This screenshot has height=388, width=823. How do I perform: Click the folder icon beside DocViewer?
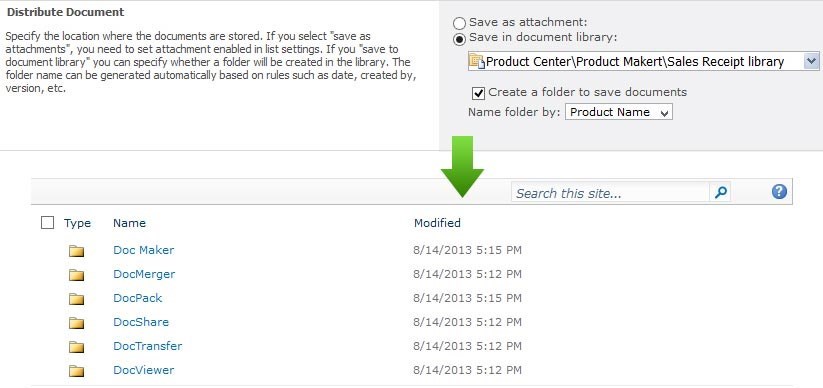click(x=77, y=371)
